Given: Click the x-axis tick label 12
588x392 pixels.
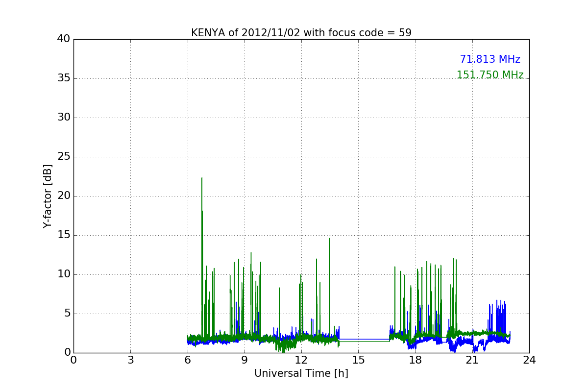Looking at the screenshot, I should pos(301,360).
